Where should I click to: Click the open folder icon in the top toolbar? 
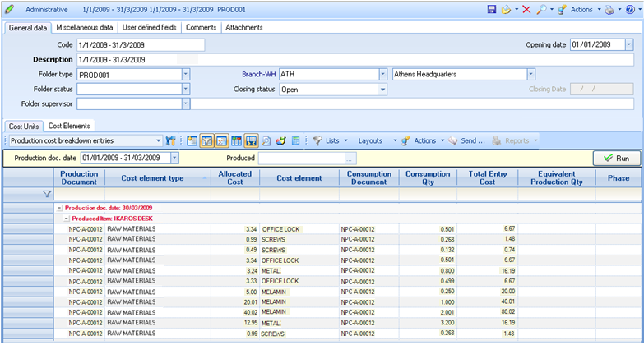506,9
